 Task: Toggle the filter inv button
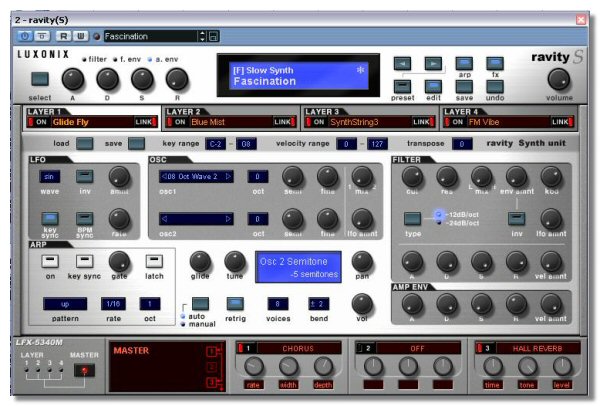517,219
